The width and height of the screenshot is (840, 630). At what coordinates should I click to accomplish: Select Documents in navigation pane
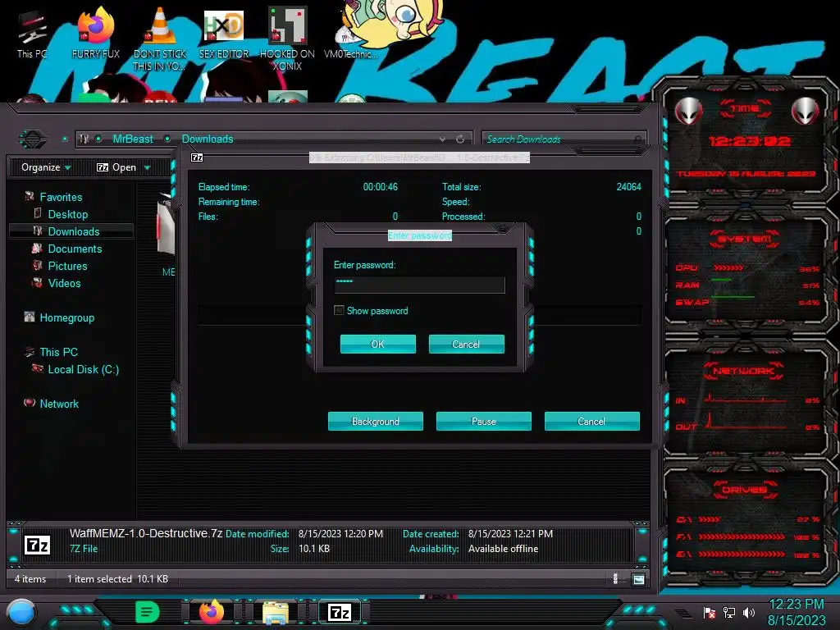point(75,249)
